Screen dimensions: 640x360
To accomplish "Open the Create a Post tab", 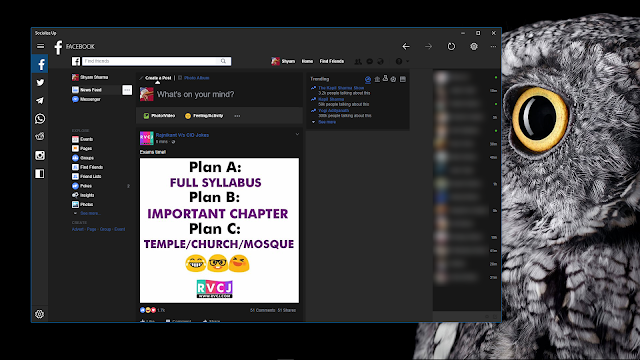I will tap(158, 78).
